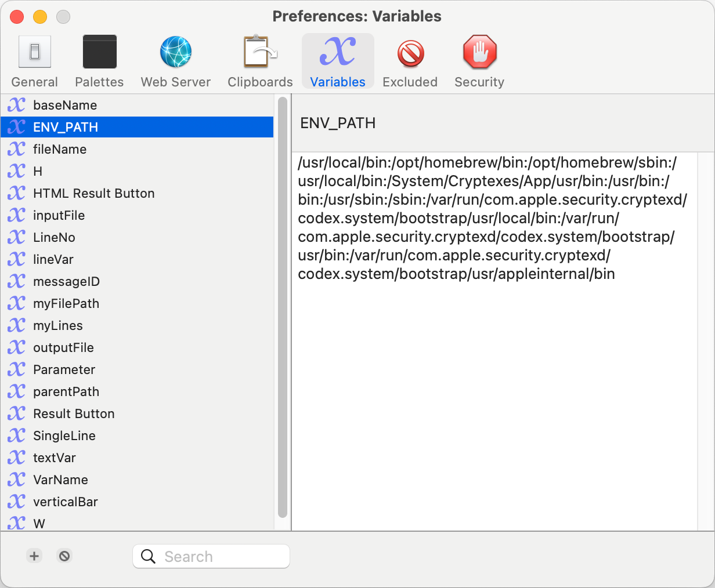Click inside the ENV_PATH value text area
This screenshot has width=715, height=588.
pos(493,377)
